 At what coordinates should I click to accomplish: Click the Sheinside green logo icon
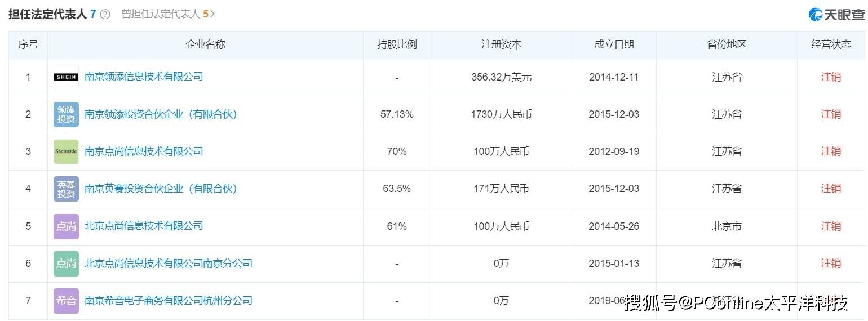[66, 151]
